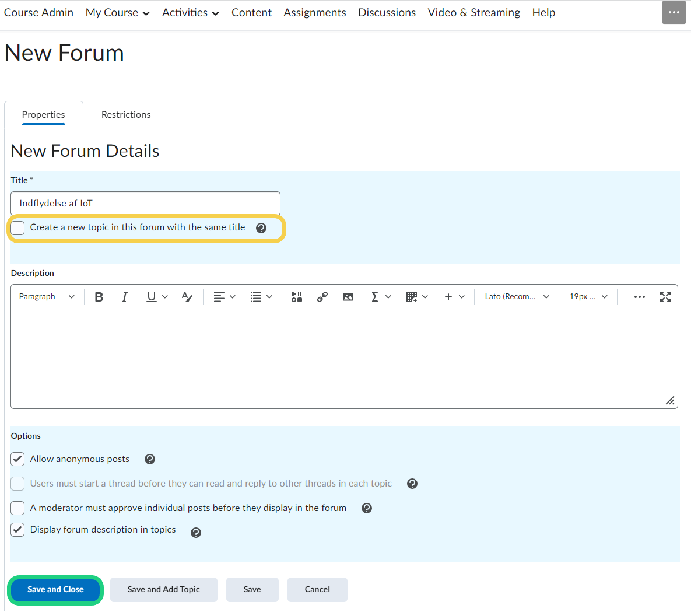Apply bold formatting in the editor
This screenshot has height=616, width=691.
coord(99,297)
